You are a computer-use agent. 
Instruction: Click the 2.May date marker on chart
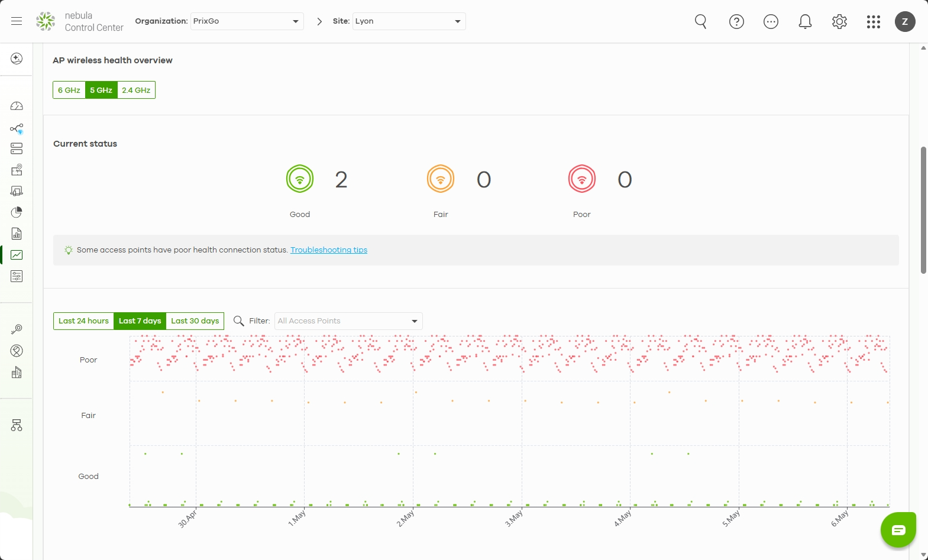click(x=406, y=519)
